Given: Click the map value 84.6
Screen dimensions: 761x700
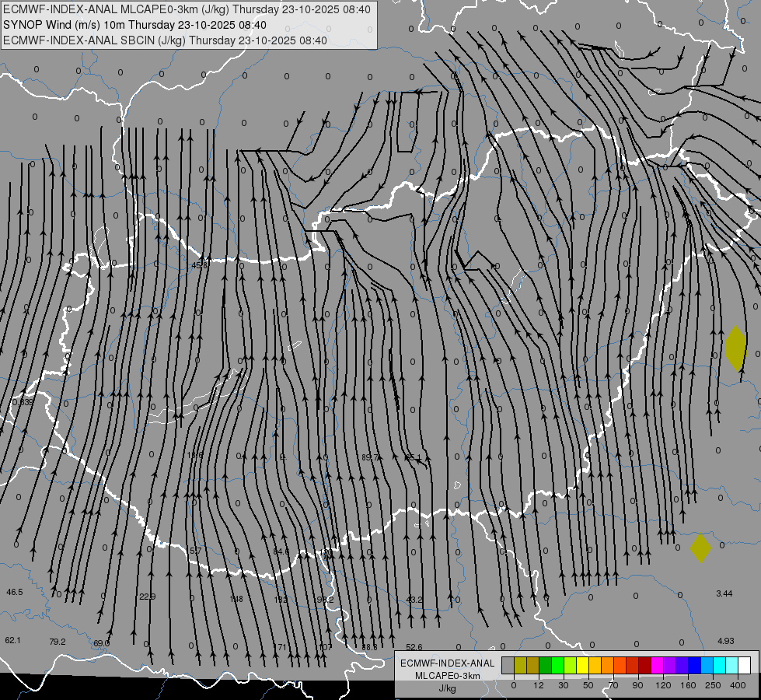Looking at the screenshot, I should 281,551.
